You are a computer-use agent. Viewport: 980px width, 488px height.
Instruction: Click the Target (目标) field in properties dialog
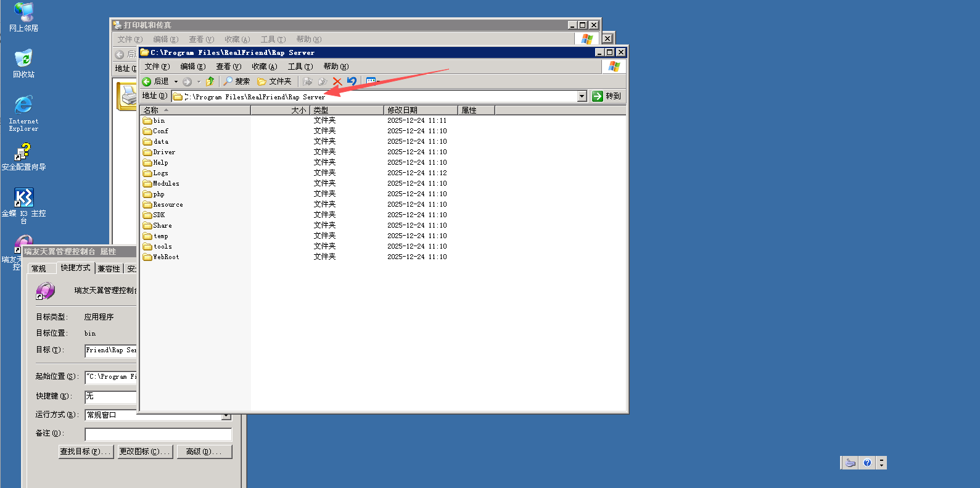[x=111, y=350]
